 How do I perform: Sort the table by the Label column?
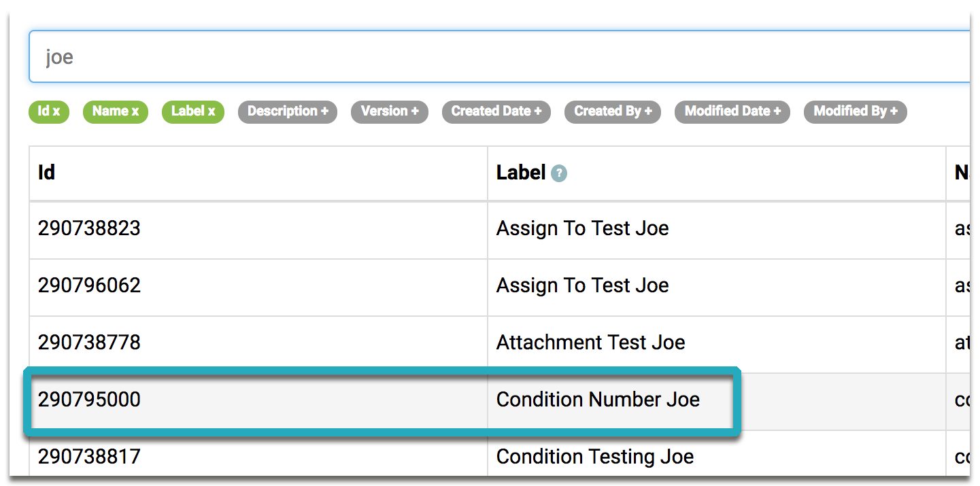coord(522,173)
